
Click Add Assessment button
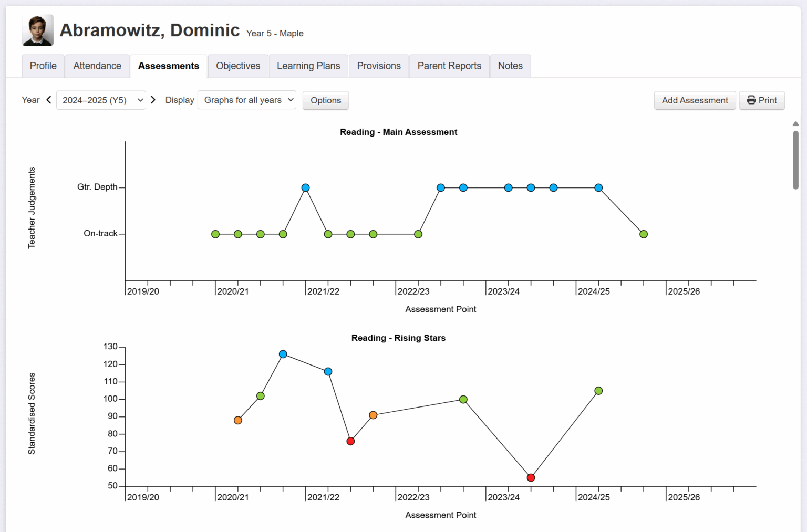pos(694,100)
